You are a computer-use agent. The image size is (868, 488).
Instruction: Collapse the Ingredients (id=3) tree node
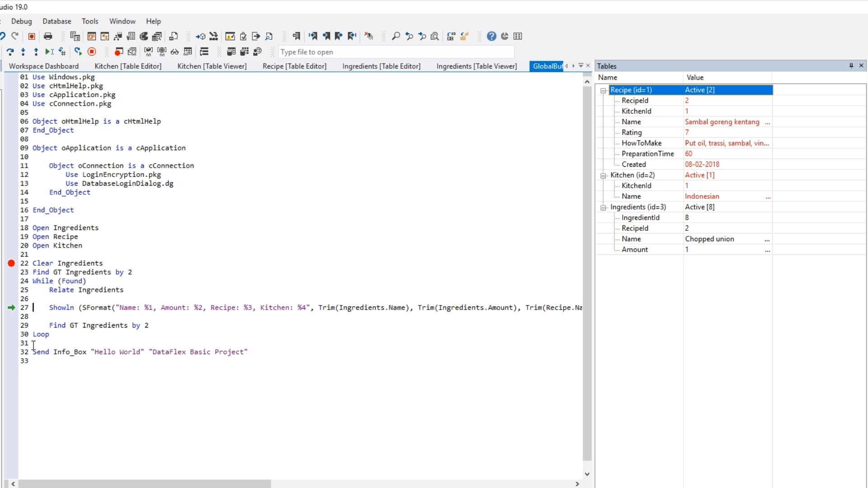tap(603, 207)
